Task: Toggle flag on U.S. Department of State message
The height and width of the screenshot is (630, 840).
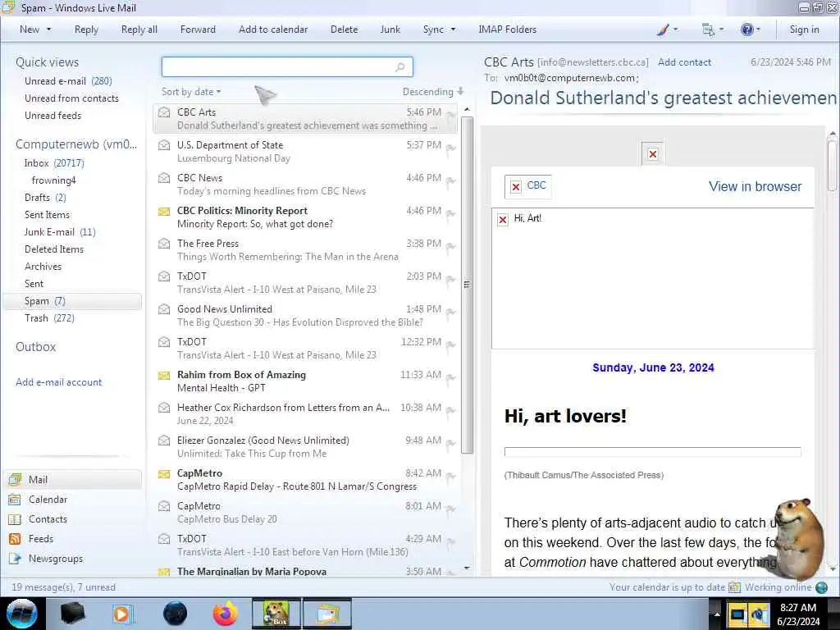Action: coord(450,148)
